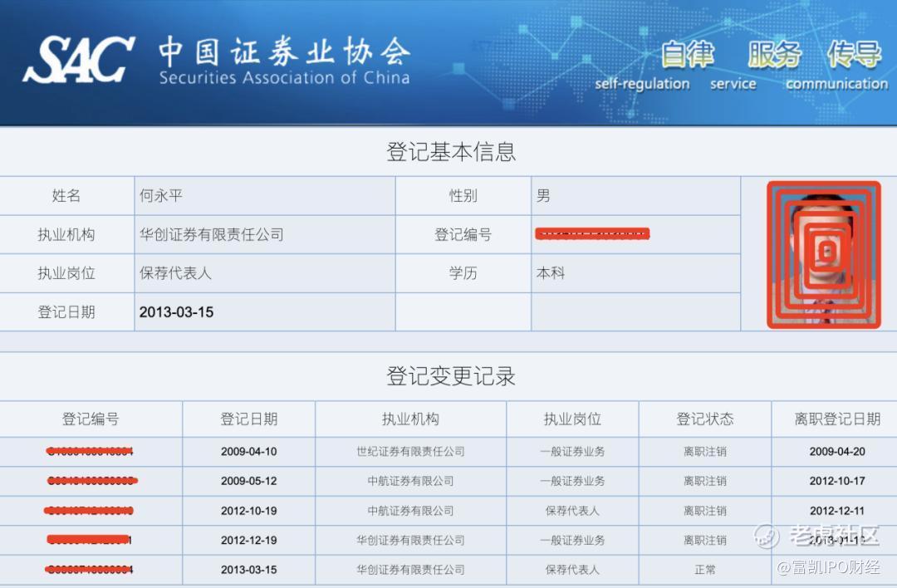897x588 pixels.
Task: Click departure date 2012-10-17
Action: tap(837, 482)
